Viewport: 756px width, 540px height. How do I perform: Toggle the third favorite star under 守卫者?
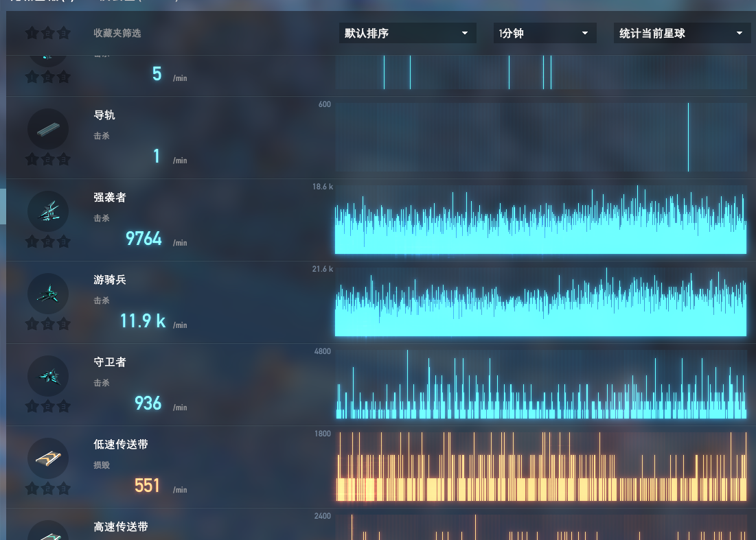pos(64,407)
